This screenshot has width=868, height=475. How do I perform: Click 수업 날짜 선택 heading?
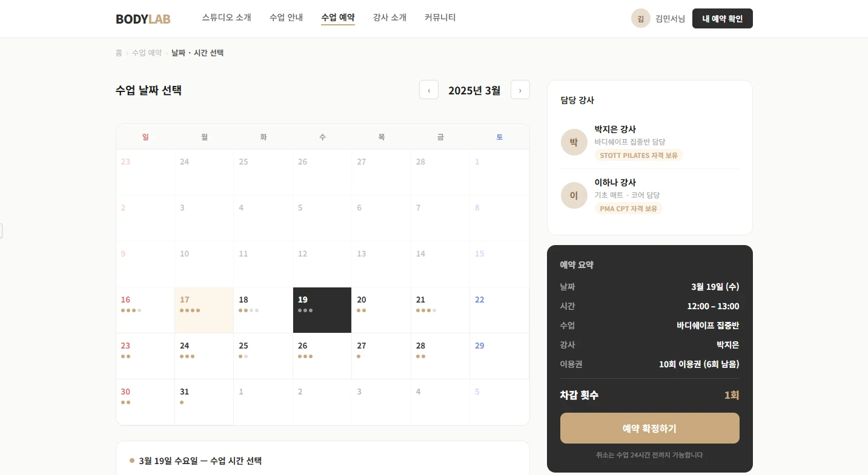[148, 90]
